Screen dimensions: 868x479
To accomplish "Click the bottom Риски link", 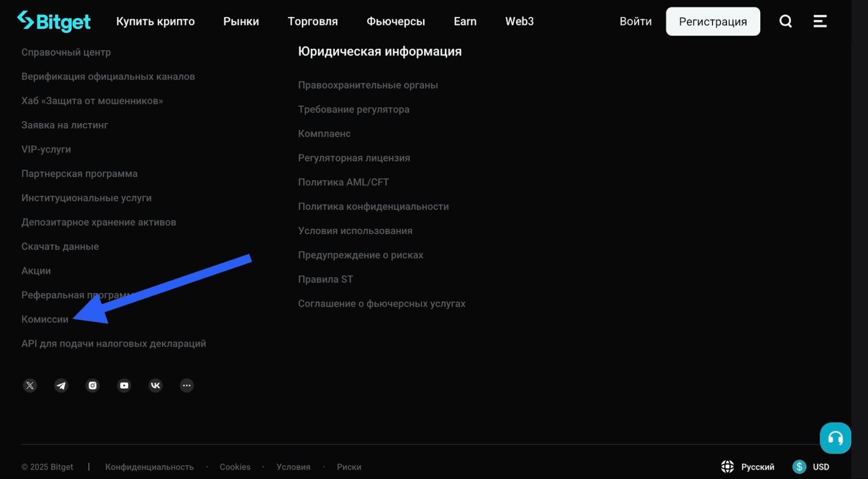I will [349, 467].
